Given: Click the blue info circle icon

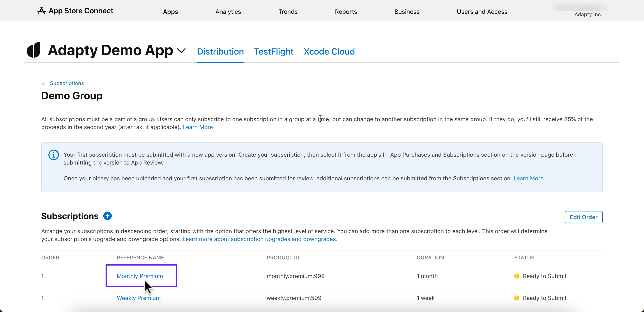Looking at the screenshot, I should [53, 155].
